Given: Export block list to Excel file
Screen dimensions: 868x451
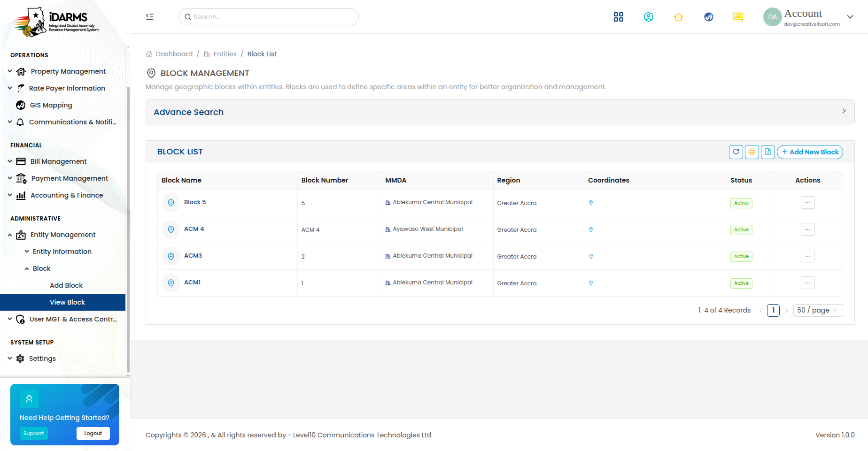Looking at the screenshot, I should pos(768,152).
